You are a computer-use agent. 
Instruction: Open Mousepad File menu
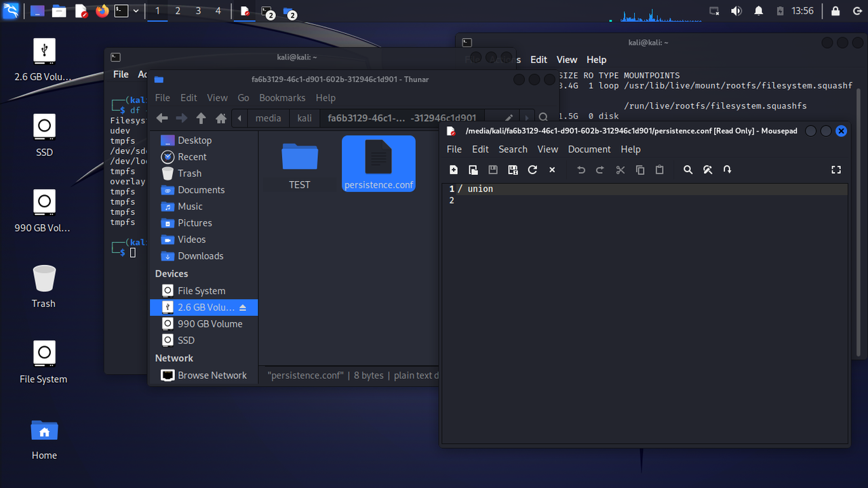click(x=454, y=149)
